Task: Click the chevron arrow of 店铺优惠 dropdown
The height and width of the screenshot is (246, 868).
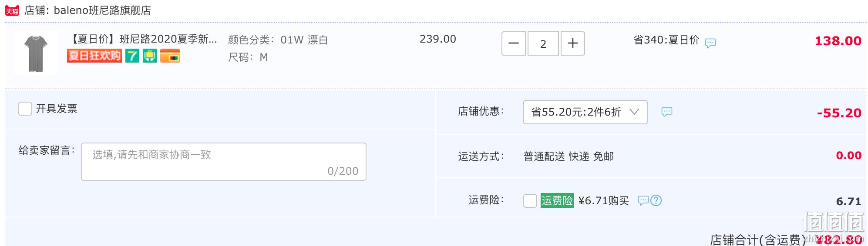Action: (x=634, y=112)
